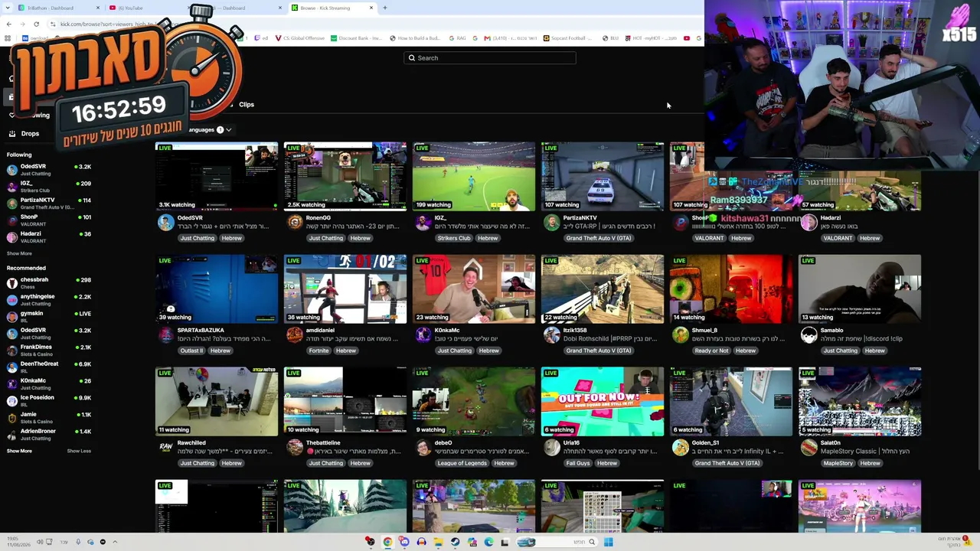Open File Explorer folder icon in the taskbar

point(438,543)
